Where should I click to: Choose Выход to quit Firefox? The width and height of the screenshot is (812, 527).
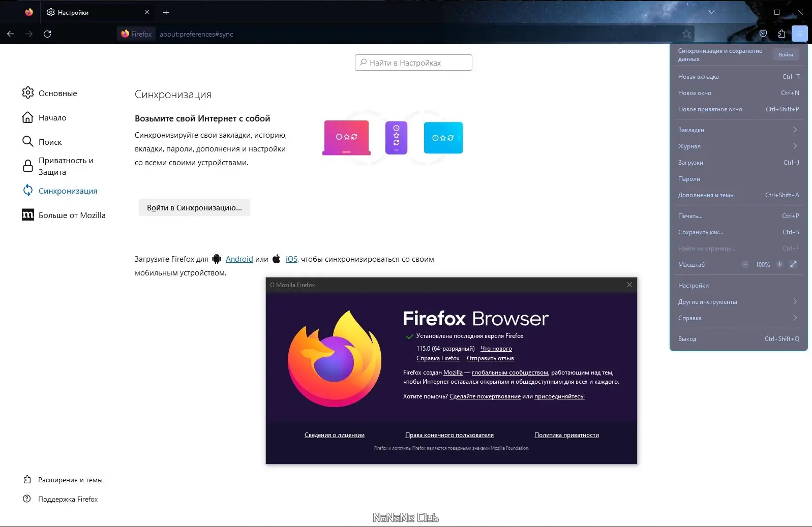(x=739, y=339)
